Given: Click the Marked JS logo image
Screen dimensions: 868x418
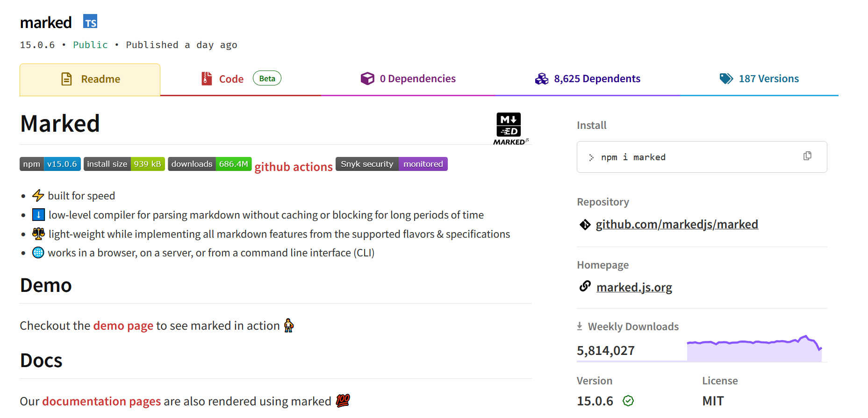Looking at the screenshot, I should pyautogui.click(x=509, y=126).
